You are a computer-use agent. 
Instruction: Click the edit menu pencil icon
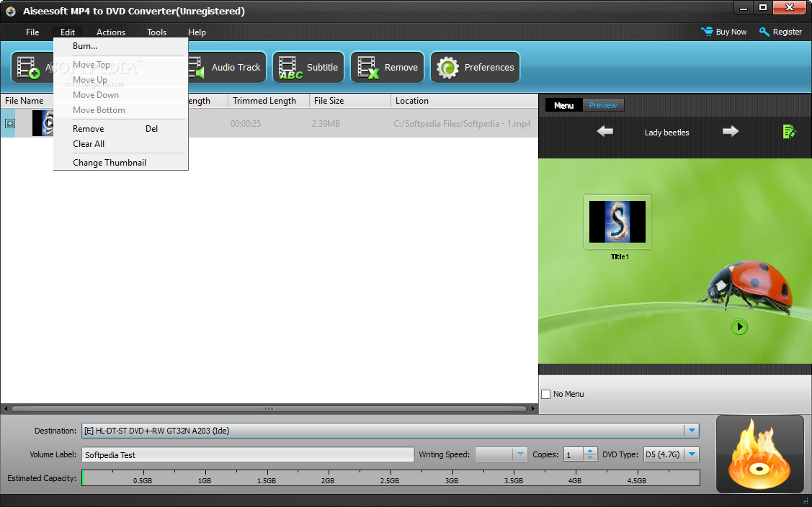tap(789, 132)
